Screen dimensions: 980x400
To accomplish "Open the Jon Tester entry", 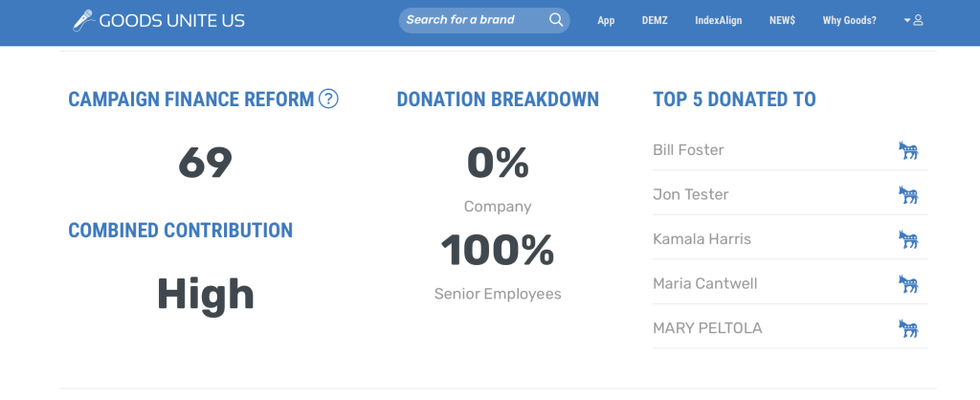I will point(690,195).
